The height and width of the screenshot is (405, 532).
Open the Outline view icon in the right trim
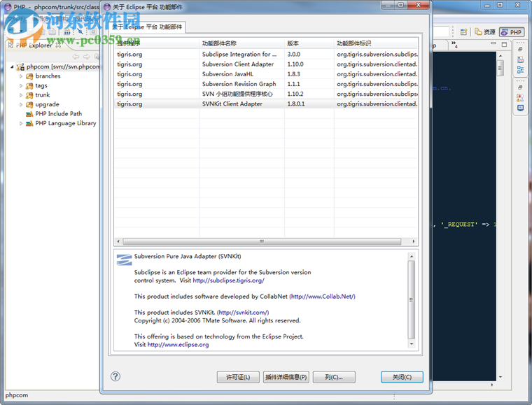pyautogui.click(x=520, y=70)
